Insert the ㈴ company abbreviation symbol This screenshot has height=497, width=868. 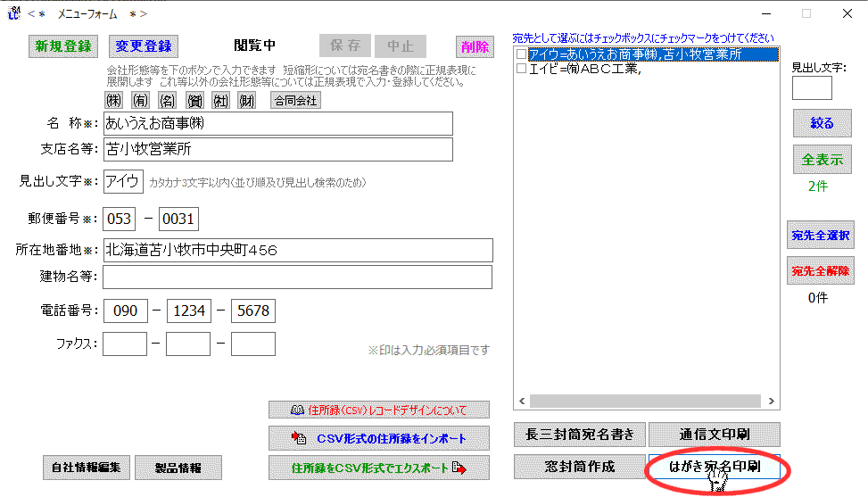(x=168, y=101)
